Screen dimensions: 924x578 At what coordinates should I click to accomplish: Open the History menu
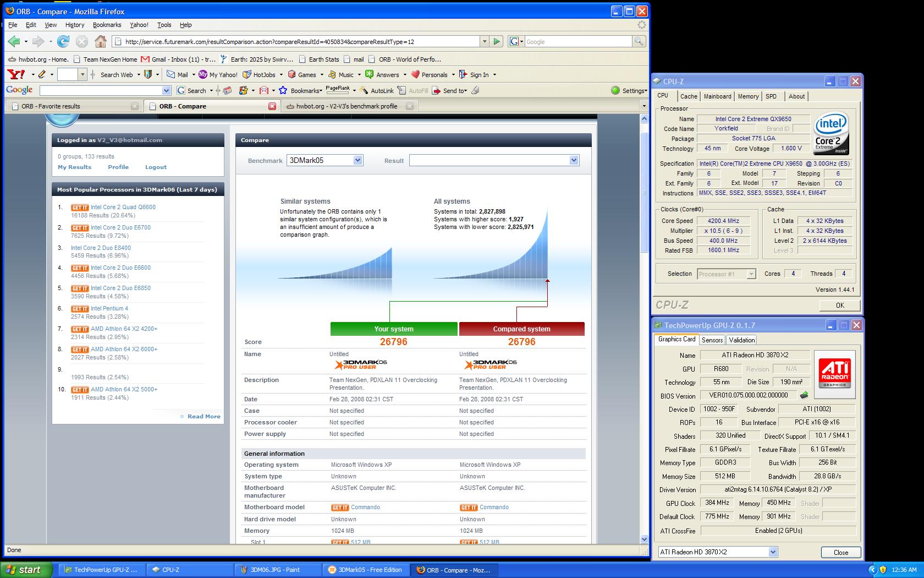[x=74, y=25]
